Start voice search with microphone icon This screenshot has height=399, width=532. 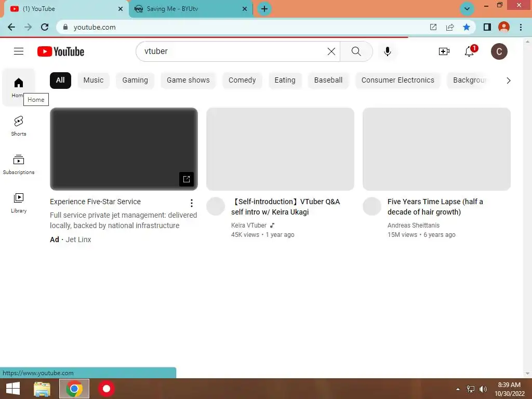coord(388,51)
